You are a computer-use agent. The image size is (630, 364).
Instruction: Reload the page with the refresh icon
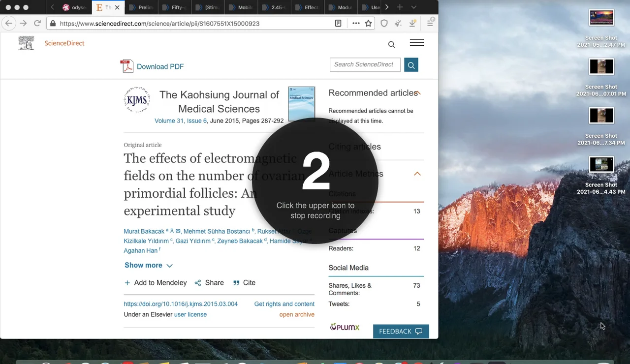click(x=37, y=23)
